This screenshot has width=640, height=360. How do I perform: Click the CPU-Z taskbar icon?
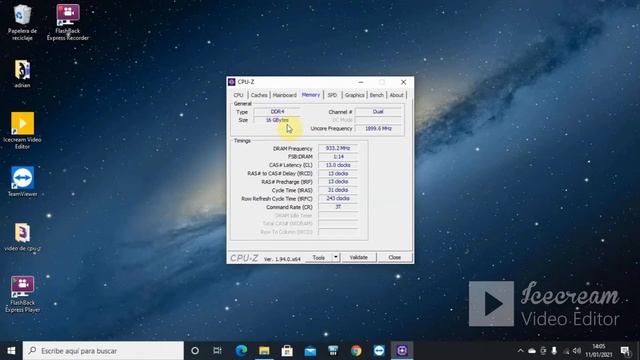click(402, 351)
